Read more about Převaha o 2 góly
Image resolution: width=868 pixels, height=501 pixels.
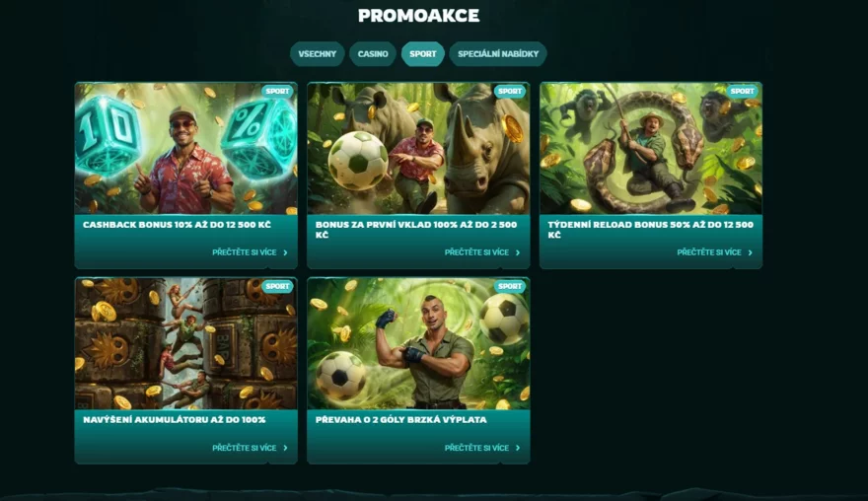point(482,448)
